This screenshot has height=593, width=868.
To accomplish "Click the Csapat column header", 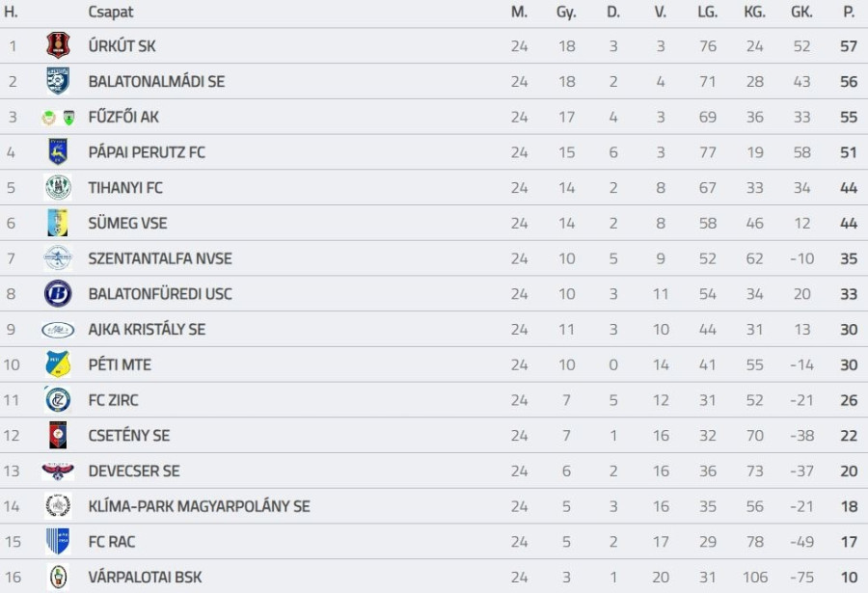I will pos(111,13).
